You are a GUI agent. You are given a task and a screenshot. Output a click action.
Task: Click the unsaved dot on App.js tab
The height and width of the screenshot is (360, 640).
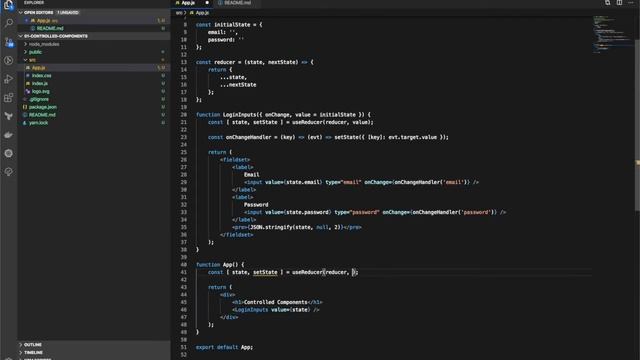coord(207,3)
